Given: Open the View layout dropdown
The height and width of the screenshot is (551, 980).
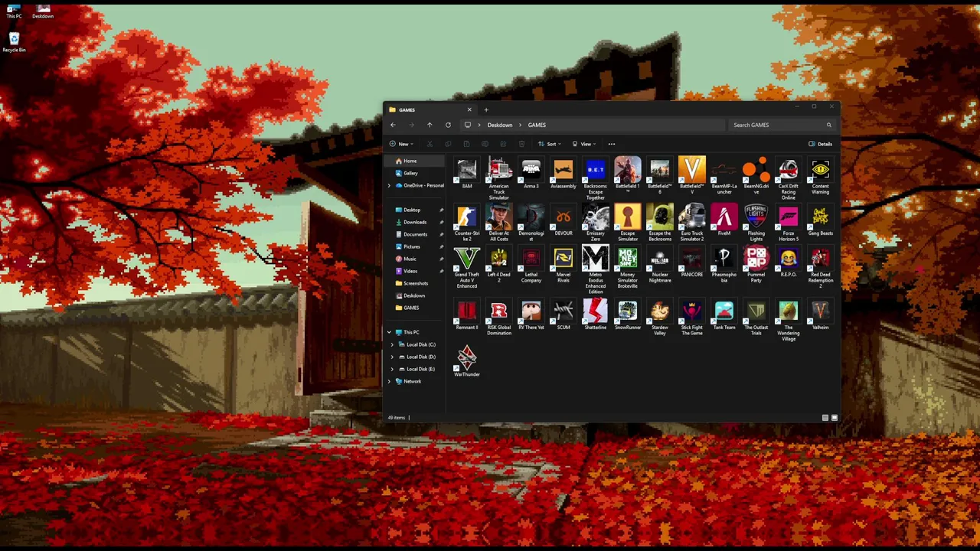Looking at the screenshot, I should click(x=583, y=144).
